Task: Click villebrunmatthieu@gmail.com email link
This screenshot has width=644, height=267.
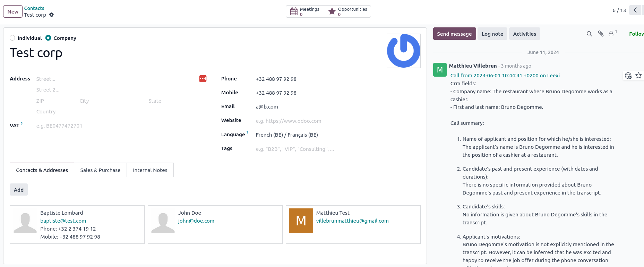Action: [x=352, y=221]
